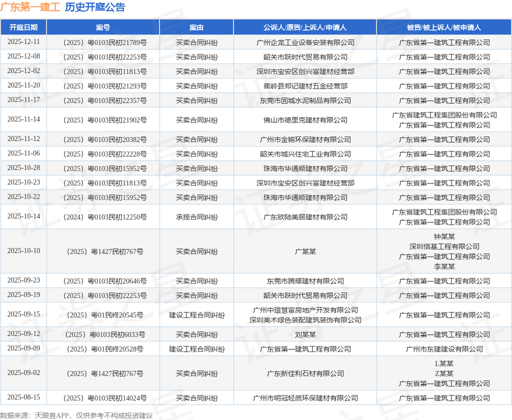The height and width of the screenshot is (420, 512).
Task: Click plaintiff 广东新佳利石材有限公司
Action: tap(305, 373)
